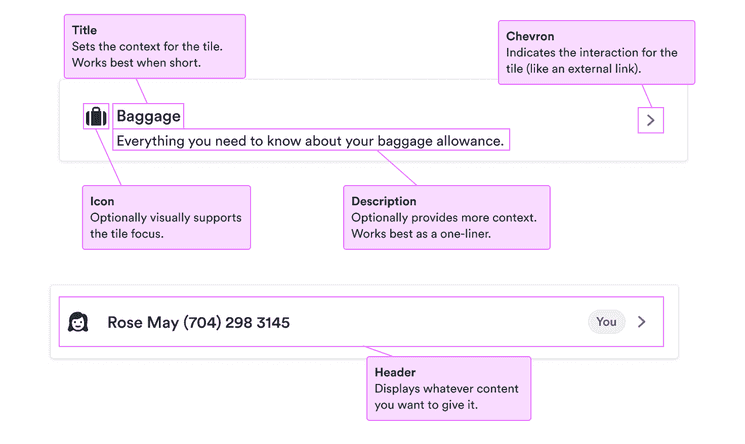The width and height of the screenshot is (745, 444).
Task: Click the Rose May (704) 298 3145 header text
Action: [x=199, y=323]
